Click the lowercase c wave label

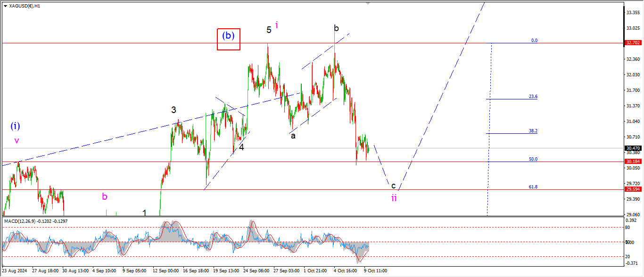(393, 186)
